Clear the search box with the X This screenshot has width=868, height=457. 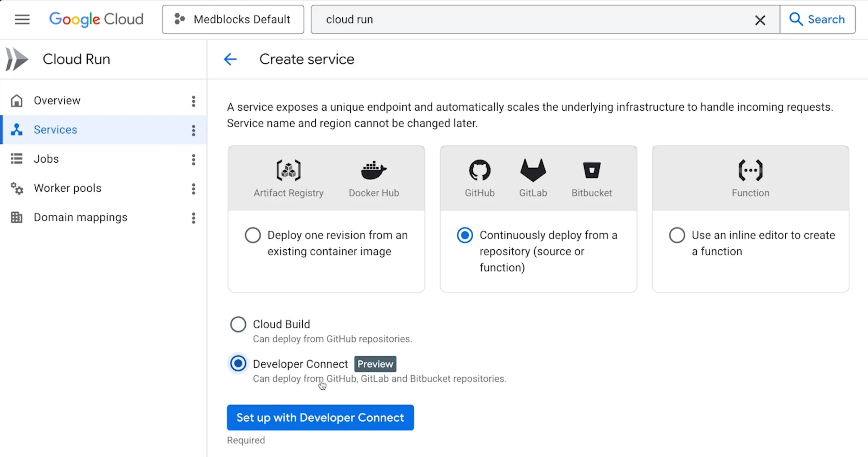pyautogui.click(x=760, y=20)
